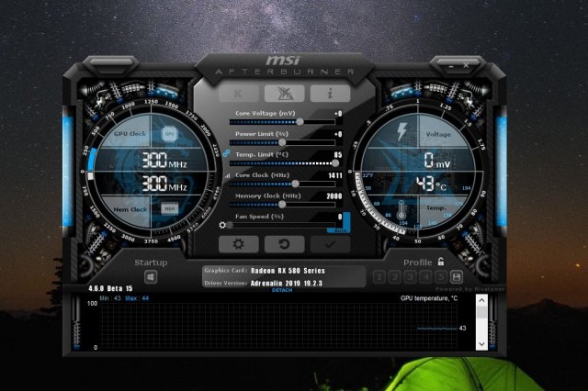This screenshot has height=391, width=588.
Task: Select profile slot 3
Action: point(411,277)
